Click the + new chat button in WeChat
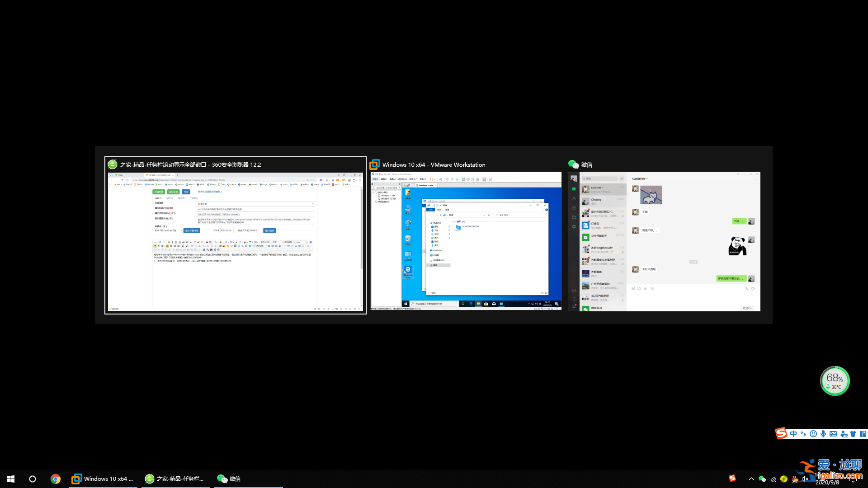Image resolution: width=868 pixels, height=488 pixels. click(x=622, y=178)
